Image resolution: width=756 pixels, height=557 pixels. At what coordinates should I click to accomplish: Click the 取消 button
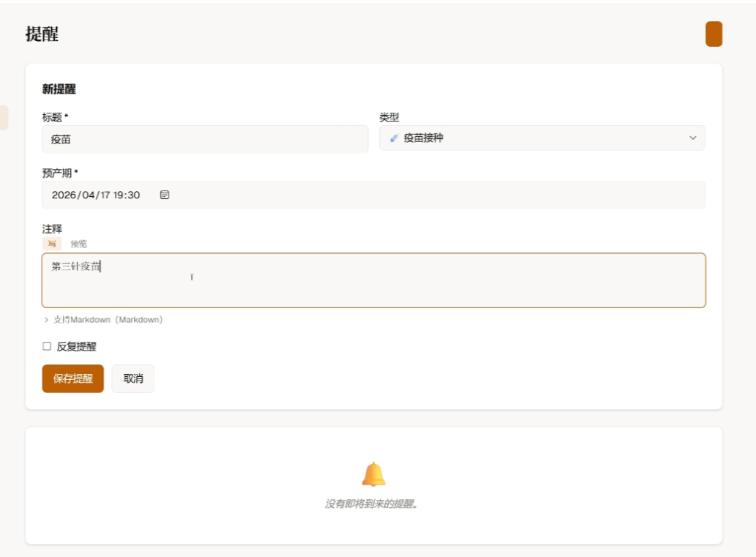pos(133,378)
